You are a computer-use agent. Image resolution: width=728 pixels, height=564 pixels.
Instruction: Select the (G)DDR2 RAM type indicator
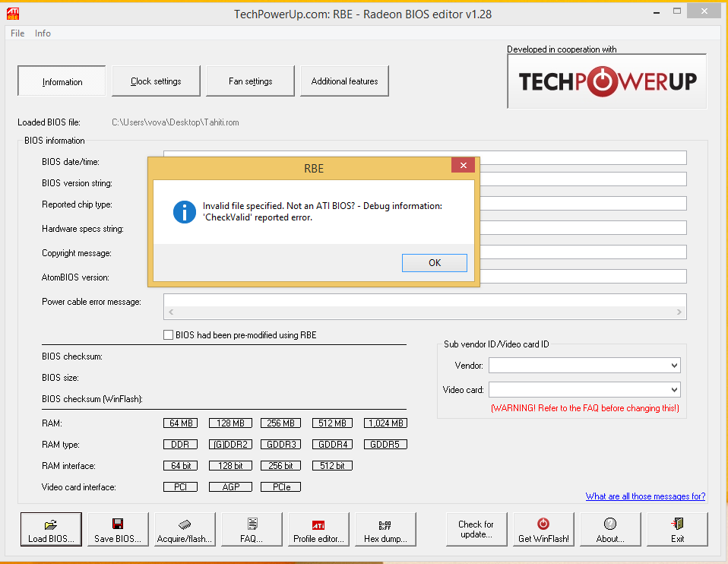[x=231, y=445]
